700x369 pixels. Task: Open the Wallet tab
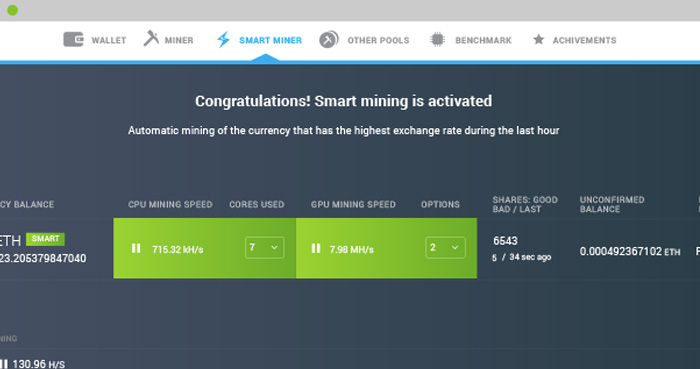[x=95, y=40]
